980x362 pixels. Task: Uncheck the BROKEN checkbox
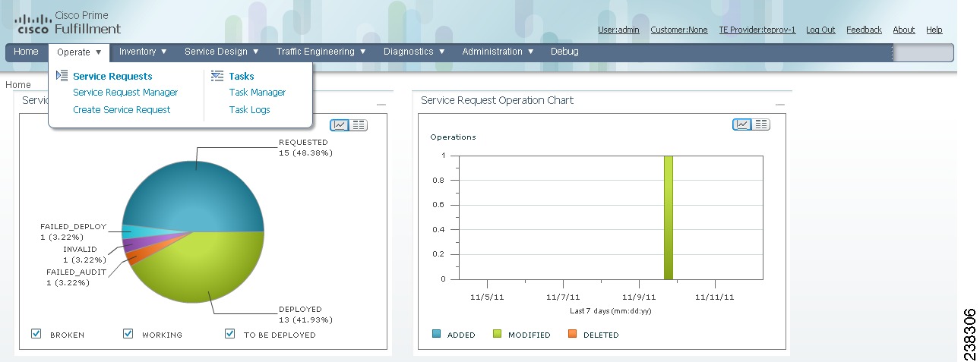[36, 333]
